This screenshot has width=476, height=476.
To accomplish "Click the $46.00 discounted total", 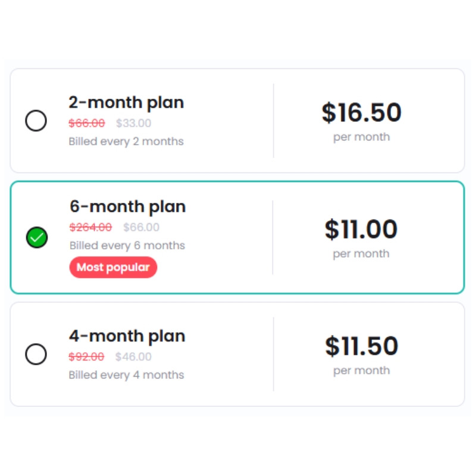I will coord(133,356).
